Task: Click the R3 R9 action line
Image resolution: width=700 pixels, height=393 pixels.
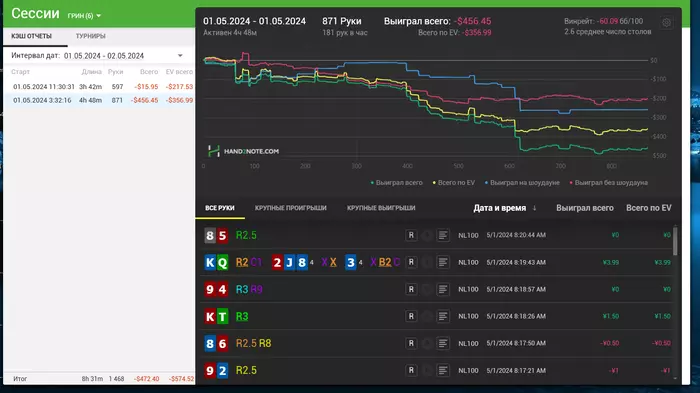Action: pyautogui.click(x=249, y=289)
